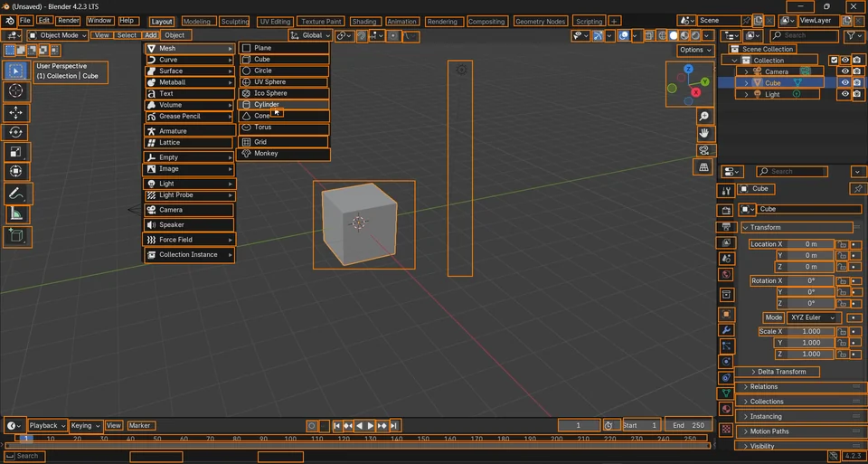Select solid viewport shading mode
The height and width of the screenshot is (464, 868).
click(673, 35)
